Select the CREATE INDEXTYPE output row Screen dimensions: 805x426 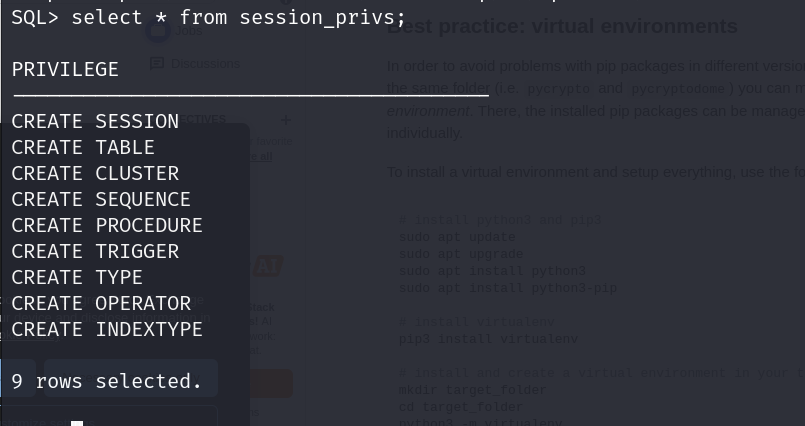[x=107, y=330]
